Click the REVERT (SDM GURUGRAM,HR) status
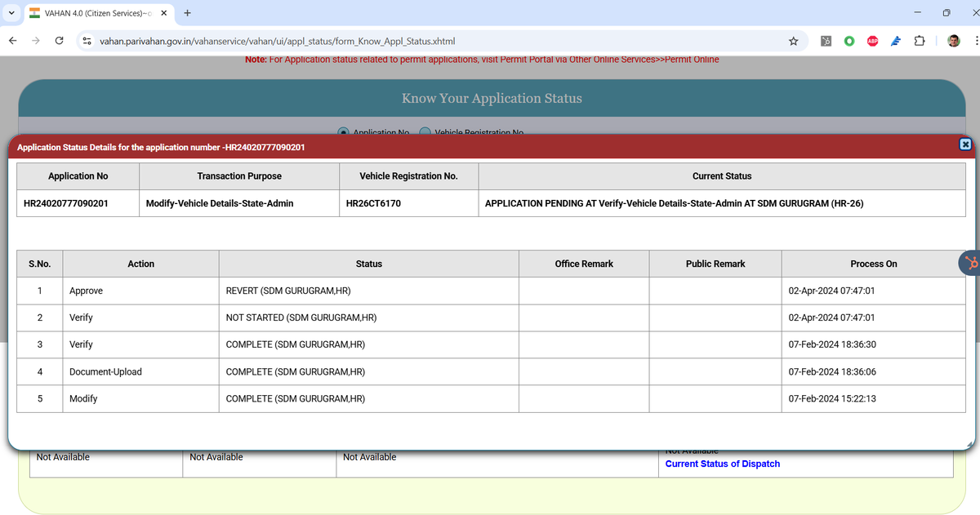 pyautogui.click(x=288, y=291)
